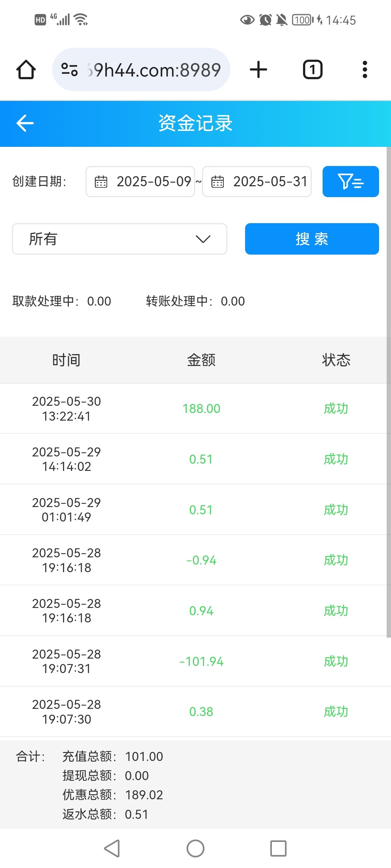Tap the end date calendar icon
Screen dimensions: 391x868
pyautogui.click(x=218, y=182)
